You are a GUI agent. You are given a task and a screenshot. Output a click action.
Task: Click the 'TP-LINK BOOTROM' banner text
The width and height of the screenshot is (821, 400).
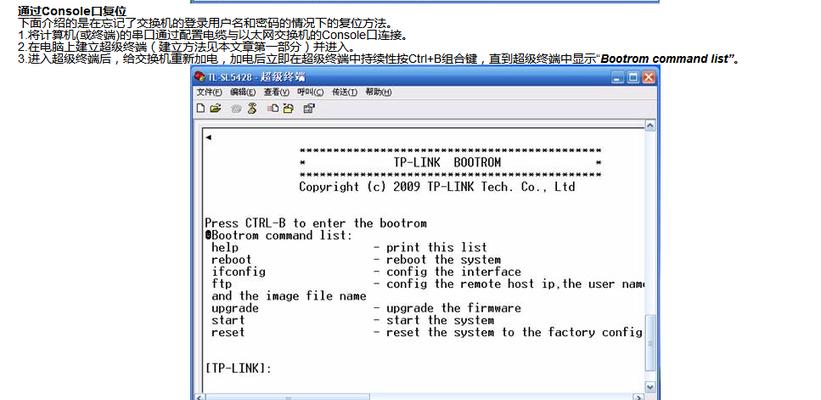tap(447, 162)
